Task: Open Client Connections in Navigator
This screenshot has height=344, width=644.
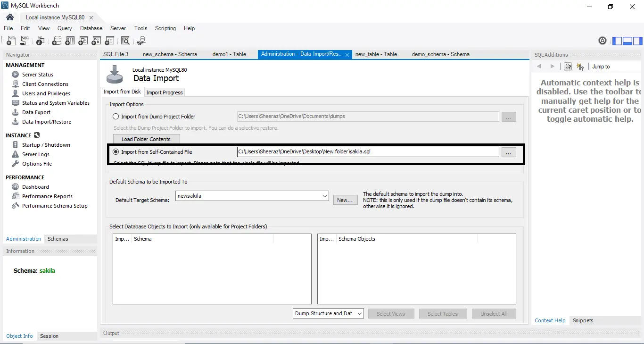Action: 45,84
